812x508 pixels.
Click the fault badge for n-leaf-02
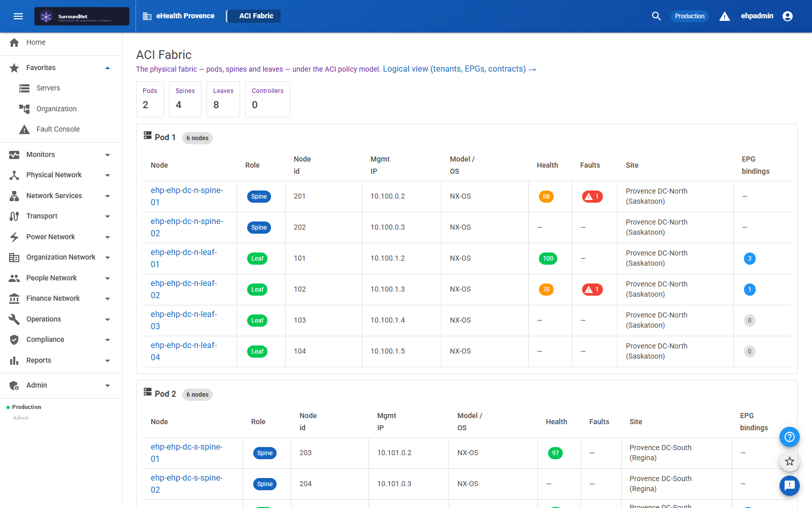click(x=592, y=290)
